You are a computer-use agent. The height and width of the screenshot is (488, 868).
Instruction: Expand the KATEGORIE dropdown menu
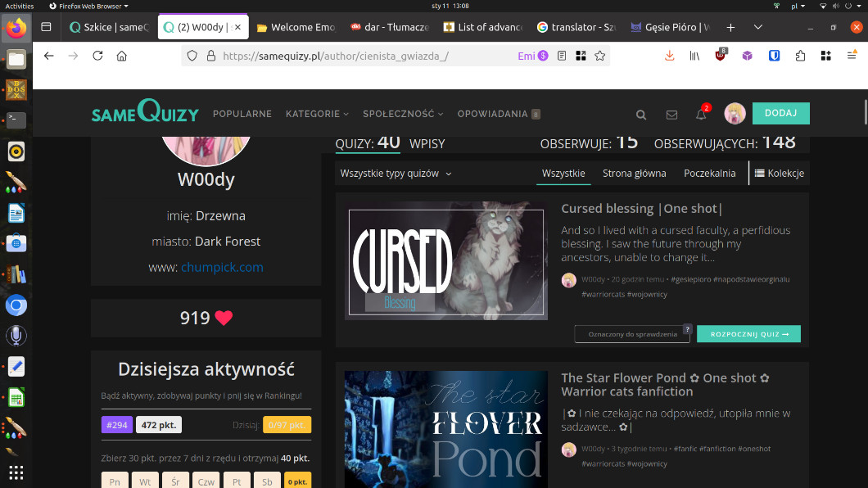pos(317,114)
